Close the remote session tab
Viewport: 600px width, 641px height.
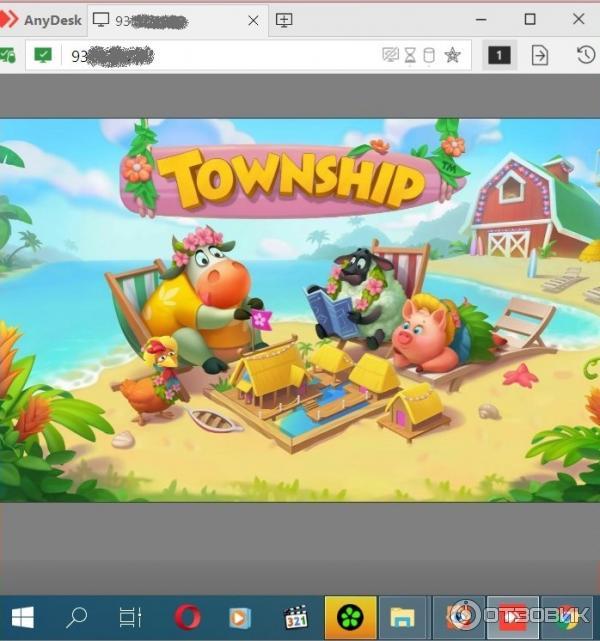tap(253, 20)
